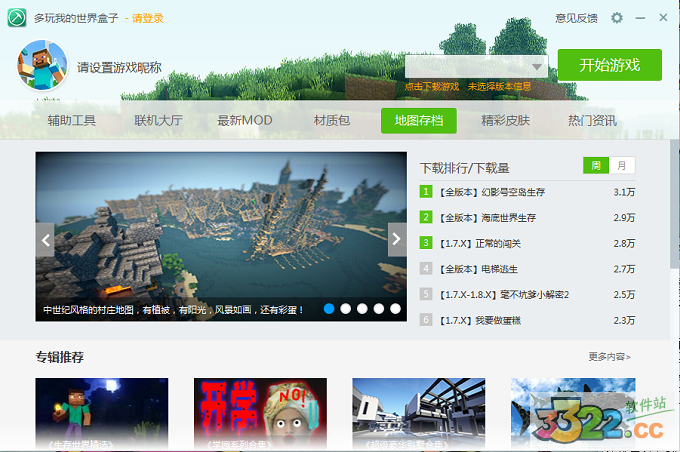Switch to 联机大厅 tab
The image size is (680, 452).
pyautogui.click(x=158, y=120)
